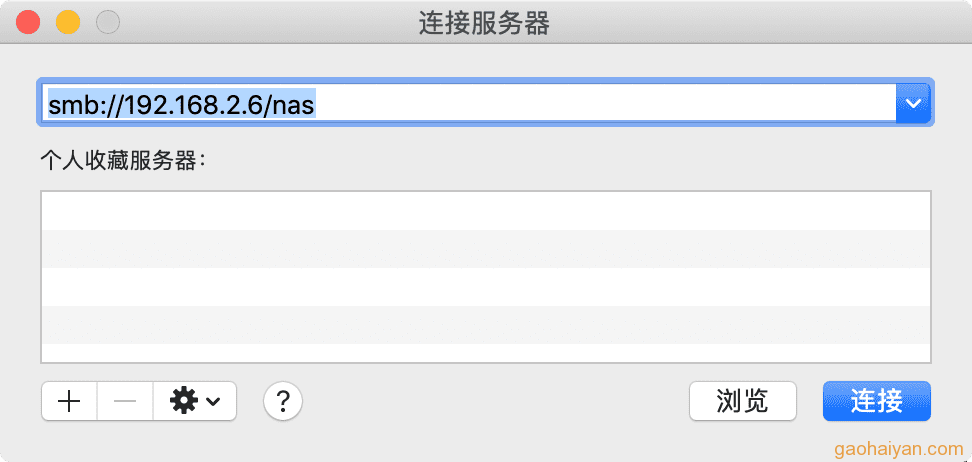Click the 连接服务器 window title

484,24
